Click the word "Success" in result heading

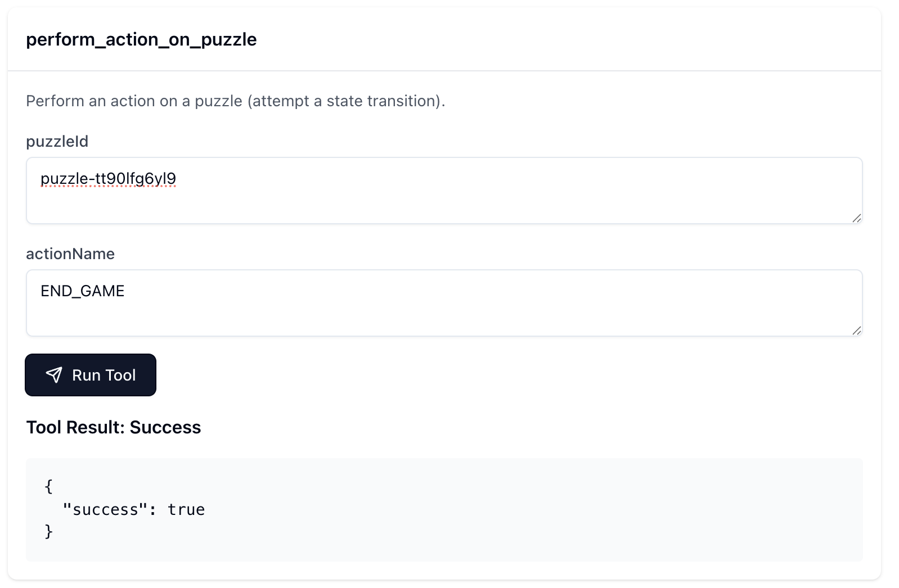click(165, 427)
